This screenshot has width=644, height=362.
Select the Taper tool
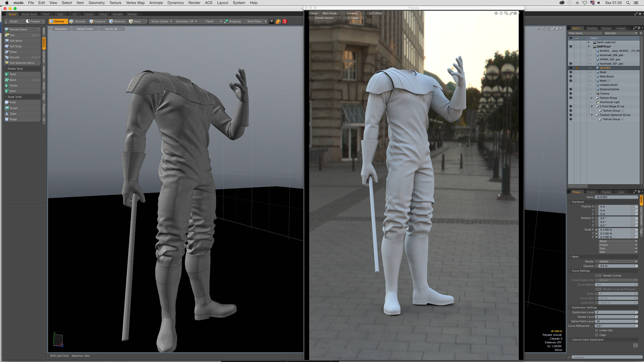pyautogui.click(x=22, y=114)
